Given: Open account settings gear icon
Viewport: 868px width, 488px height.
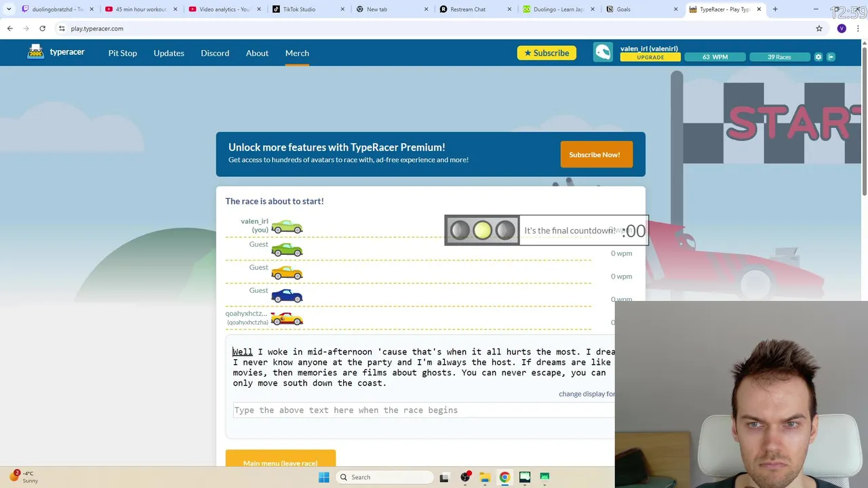Looking at the screenshot, I should coord(818,57).
